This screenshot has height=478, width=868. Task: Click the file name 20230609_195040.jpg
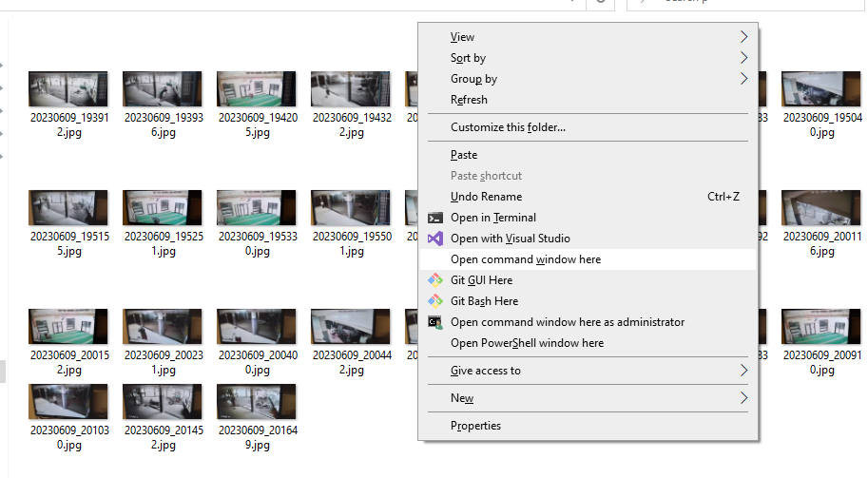pos(822,125)
